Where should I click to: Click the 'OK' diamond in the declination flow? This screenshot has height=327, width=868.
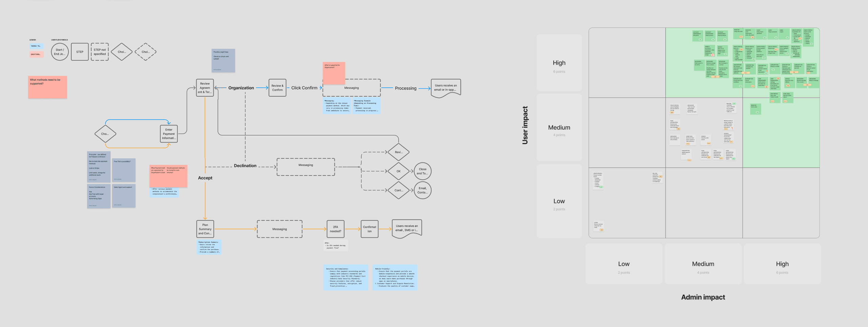398,171
